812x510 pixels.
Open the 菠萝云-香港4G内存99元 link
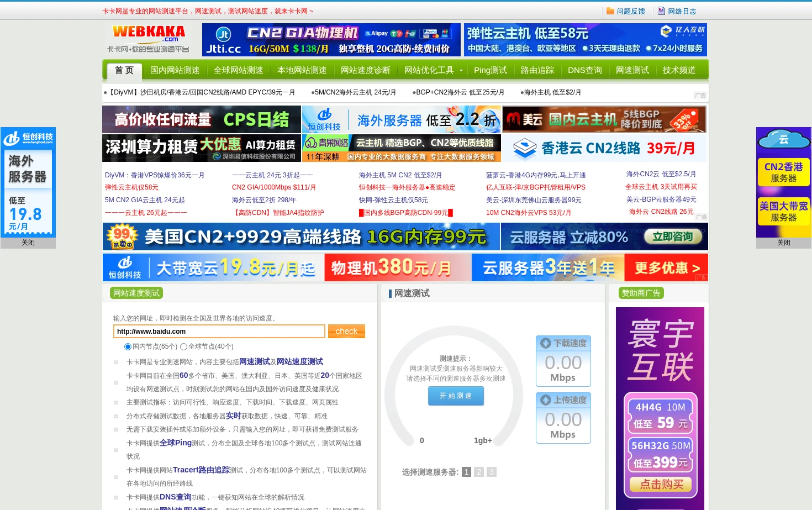[536, 175]
